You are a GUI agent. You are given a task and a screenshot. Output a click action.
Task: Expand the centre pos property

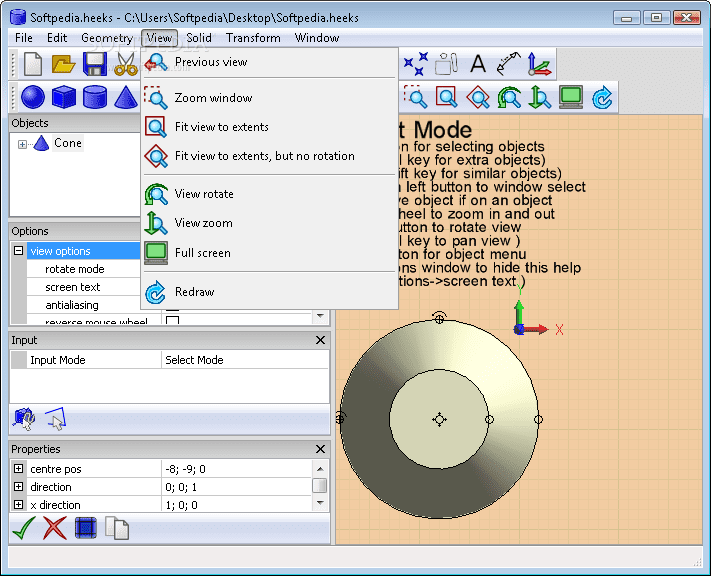pos(18,469)
